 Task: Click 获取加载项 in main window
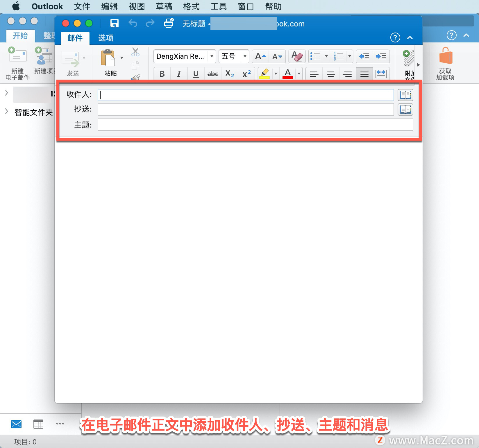point(445,64)
